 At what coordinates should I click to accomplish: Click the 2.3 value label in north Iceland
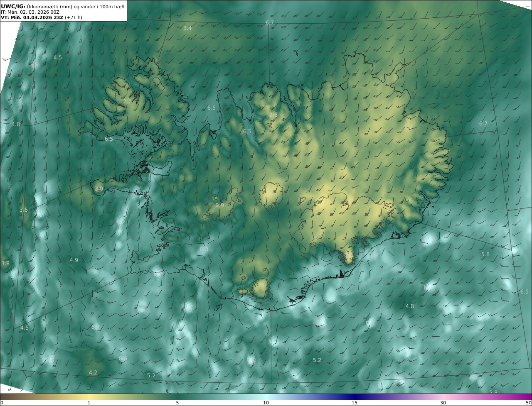273,115
